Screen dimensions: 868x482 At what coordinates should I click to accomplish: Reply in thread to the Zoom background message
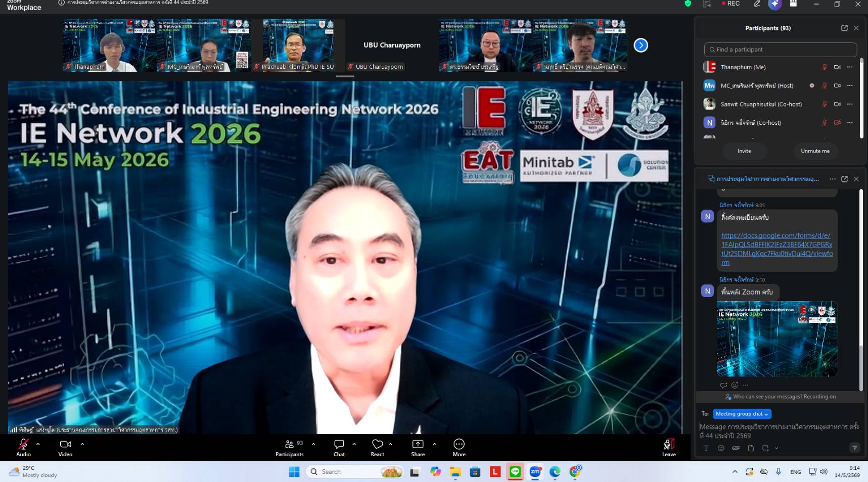click(x=723, y=385)
